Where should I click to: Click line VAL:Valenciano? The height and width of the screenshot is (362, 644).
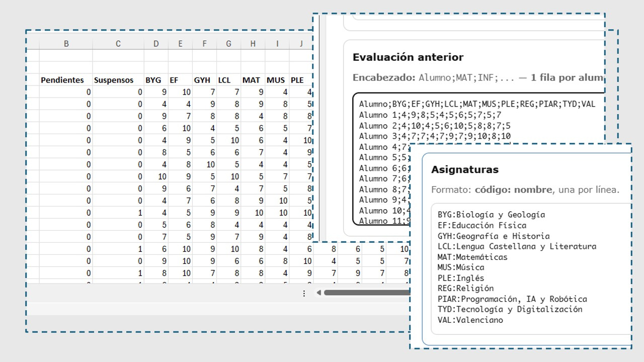(470, 320)
